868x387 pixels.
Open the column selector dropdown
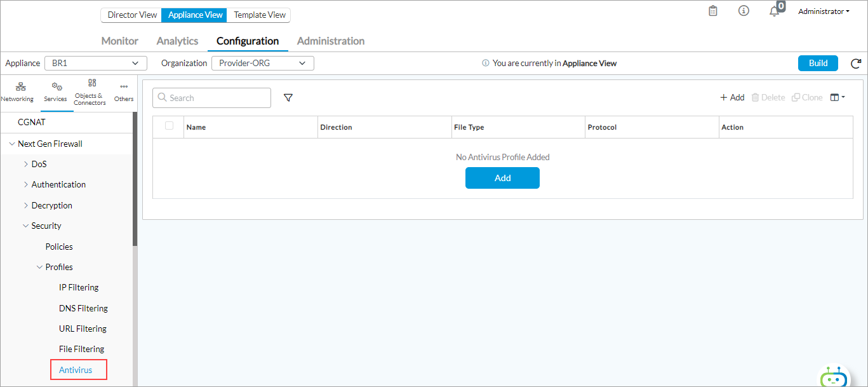coord(838,98)
